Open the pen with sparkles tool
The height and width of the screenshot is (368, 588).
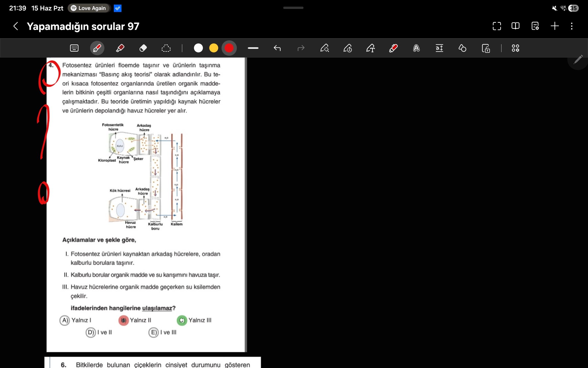click(x=325, y=48)
